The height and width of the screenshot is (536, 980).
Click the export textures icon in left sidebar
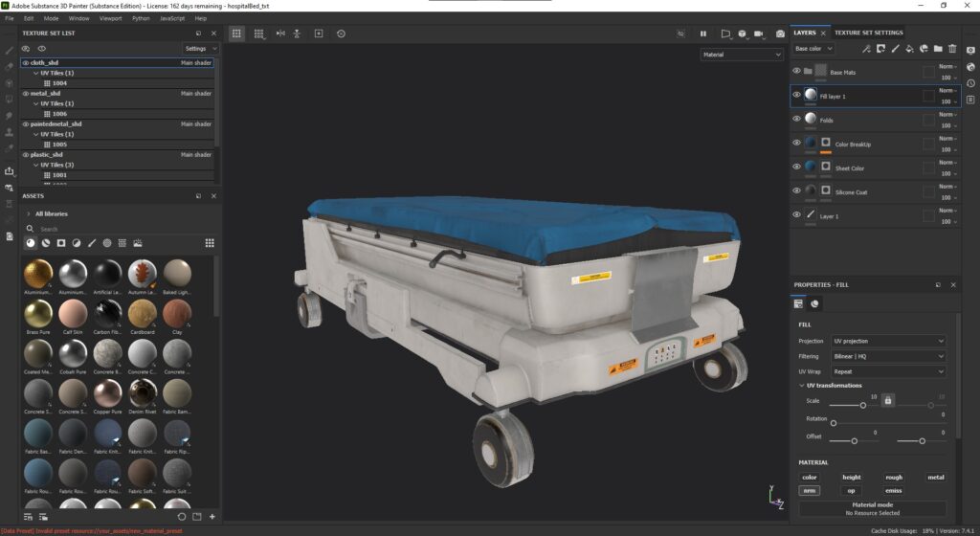(9, 171)
